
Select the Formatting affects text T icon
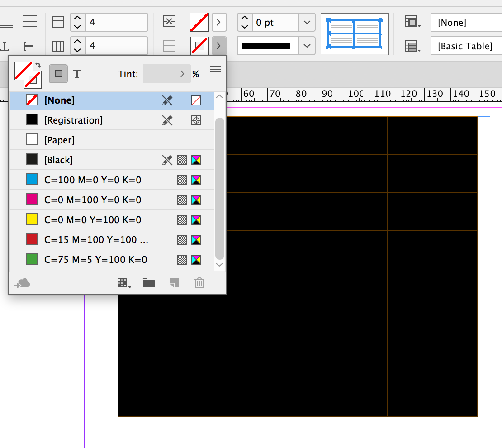click(77, 73)
